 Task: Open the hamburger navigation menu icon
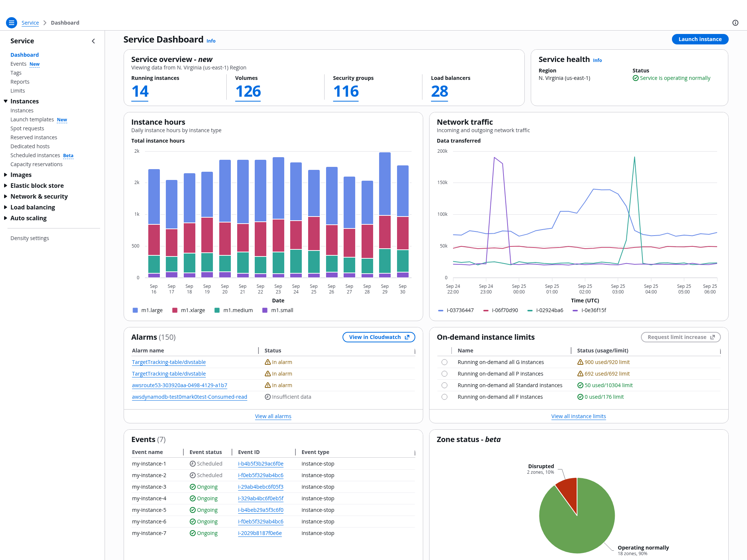point(12,23)
